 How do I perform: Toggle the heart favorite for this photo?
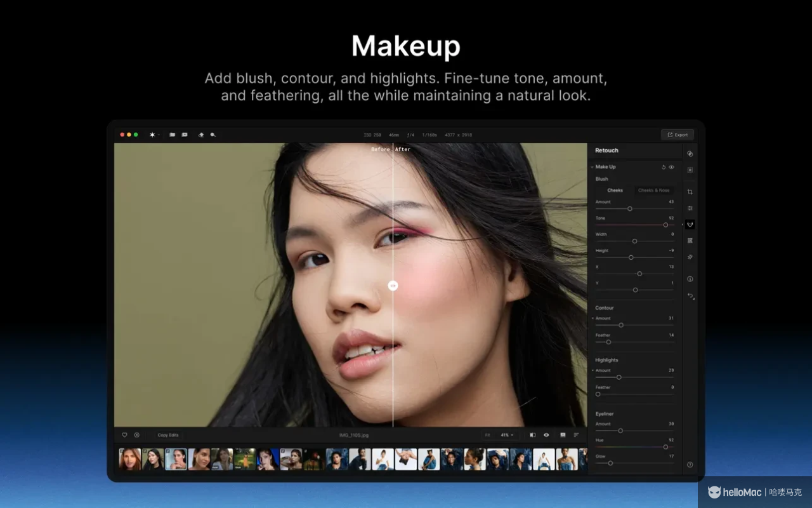(124, 435)
